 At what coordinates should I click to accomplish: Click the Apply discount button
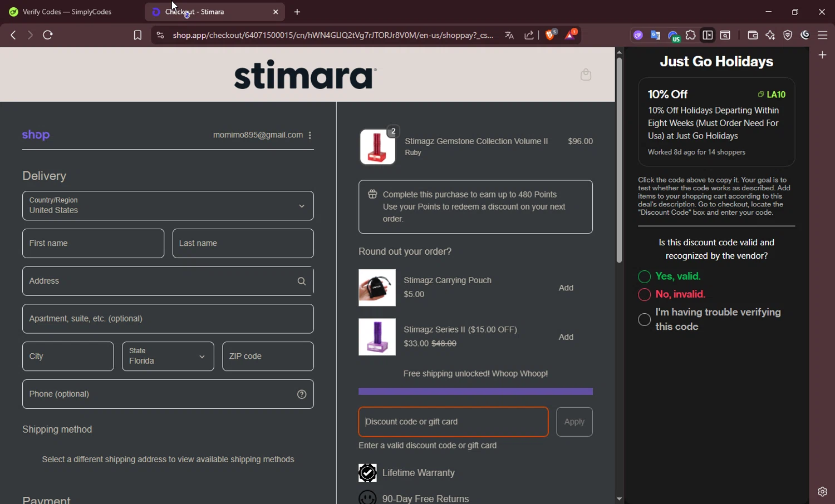(x=574, y=422)
